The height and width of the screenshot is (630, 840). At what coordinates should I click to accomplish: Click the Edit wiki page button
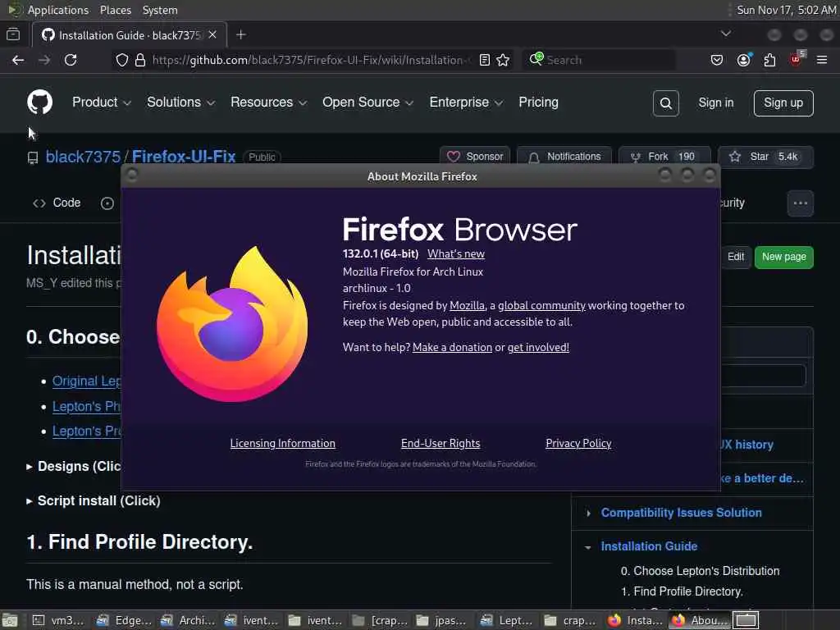pos(736,257)
